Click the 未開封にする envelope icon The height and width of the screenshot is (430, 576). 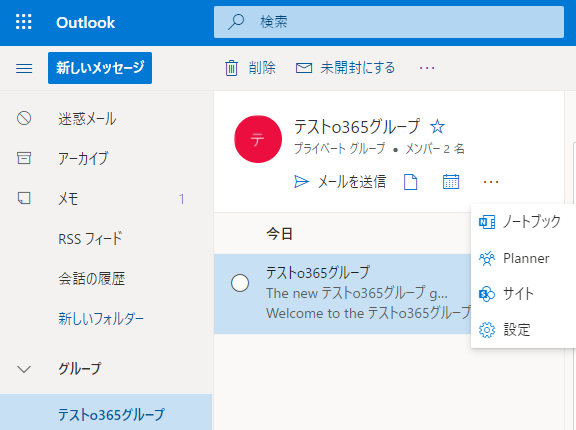point(304,68)
